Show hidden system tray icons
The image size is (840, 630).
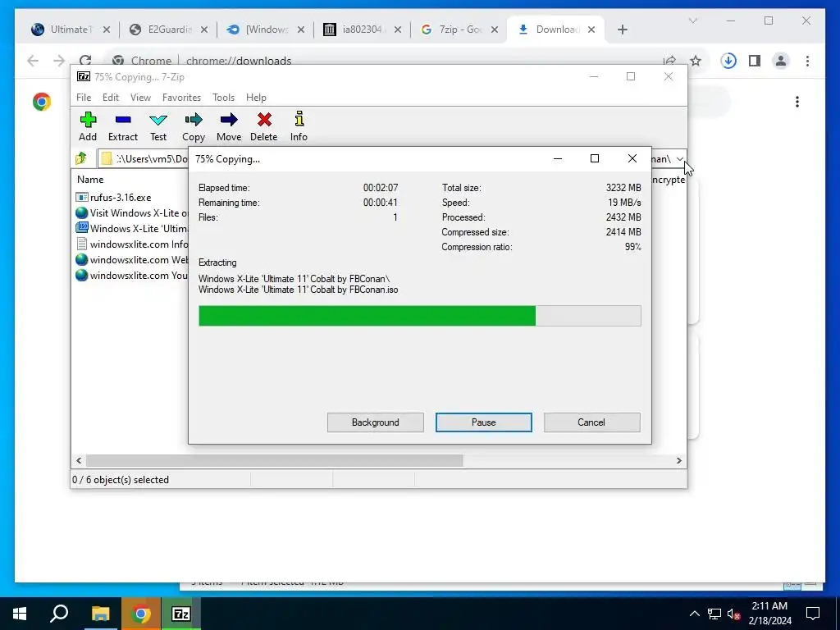(694, 614)
